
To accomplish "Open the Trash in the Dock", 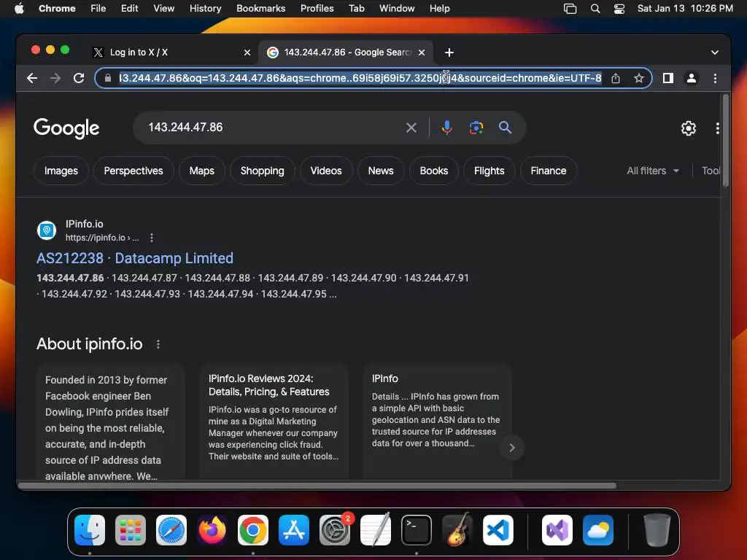I will 657,530.
